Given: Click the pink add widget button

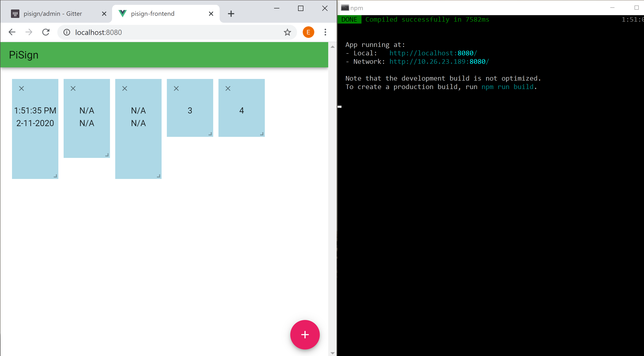Looking at the screenshot, I should tap(305, 335).
